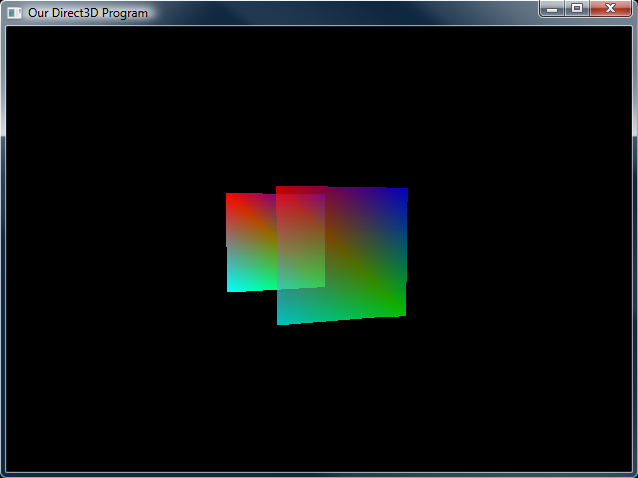
Task: Click the application icon in the title bar
Action: pyautogui.click(x=14, y=13)
